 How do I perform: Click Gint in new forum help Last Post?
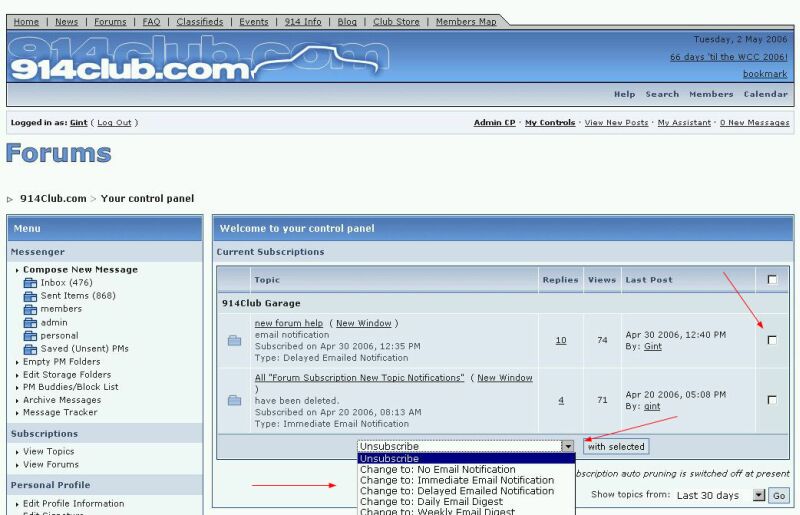[653, 347]
